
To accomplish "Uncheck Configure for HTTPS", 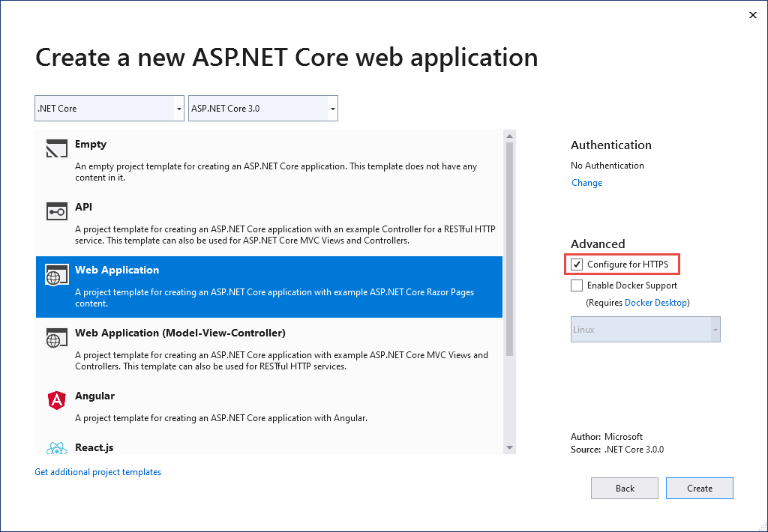I will [577, 264].
